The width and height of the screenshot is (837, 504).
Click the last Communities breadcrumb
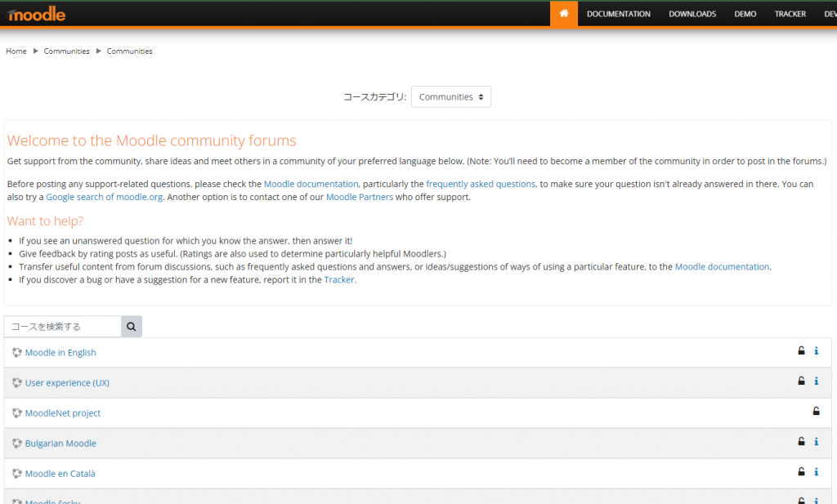click(x=130, y=51)
